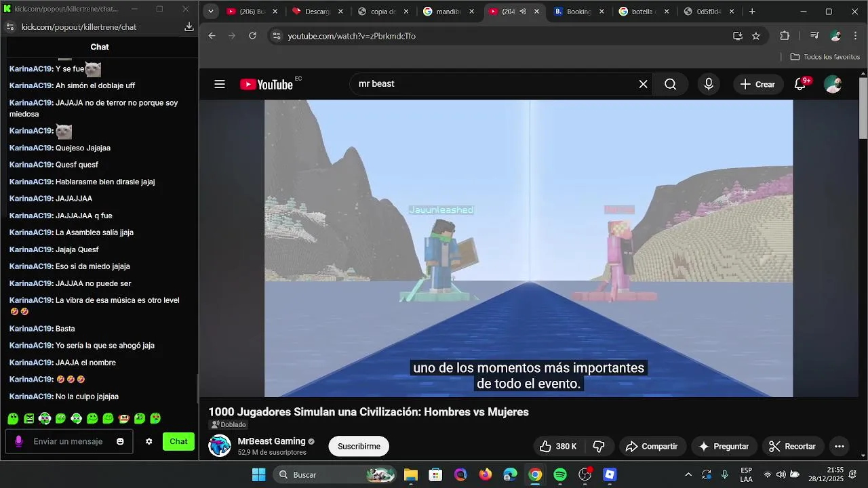Viewport: 868px width, 488px height.
Task: Click the Crear create button
Action: pyautogui.click(x=757, y=84)
